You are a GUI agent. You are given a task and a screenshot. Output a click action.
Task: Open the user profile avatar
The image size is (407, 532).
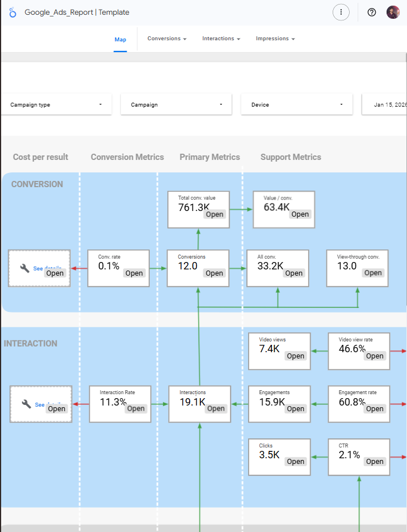coord(393,12)
